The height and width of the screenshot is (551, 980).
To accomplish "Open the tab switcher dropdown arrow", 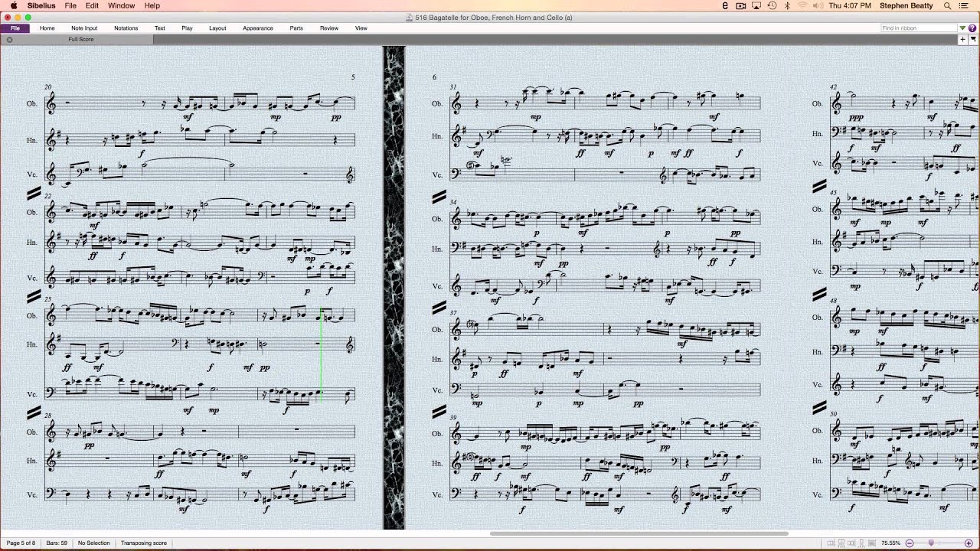I will [973, 39].
